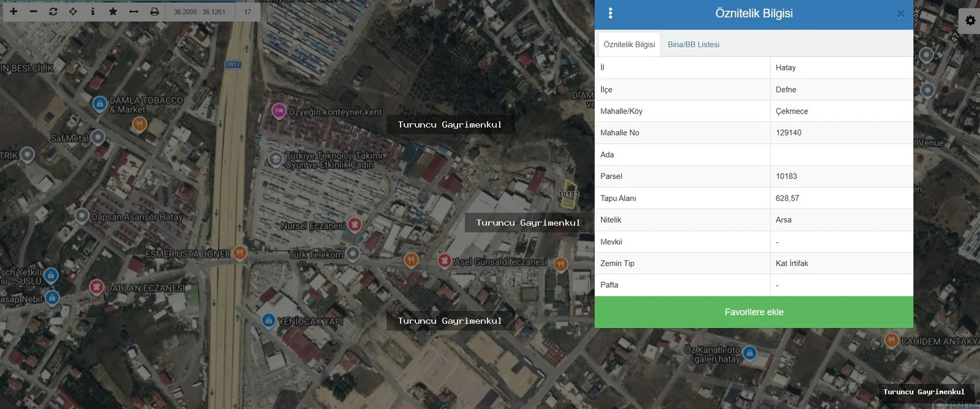Screen dimensions: 980x409
Task: Activate the crosshair locate tool
Action: (x=73, y=12)
